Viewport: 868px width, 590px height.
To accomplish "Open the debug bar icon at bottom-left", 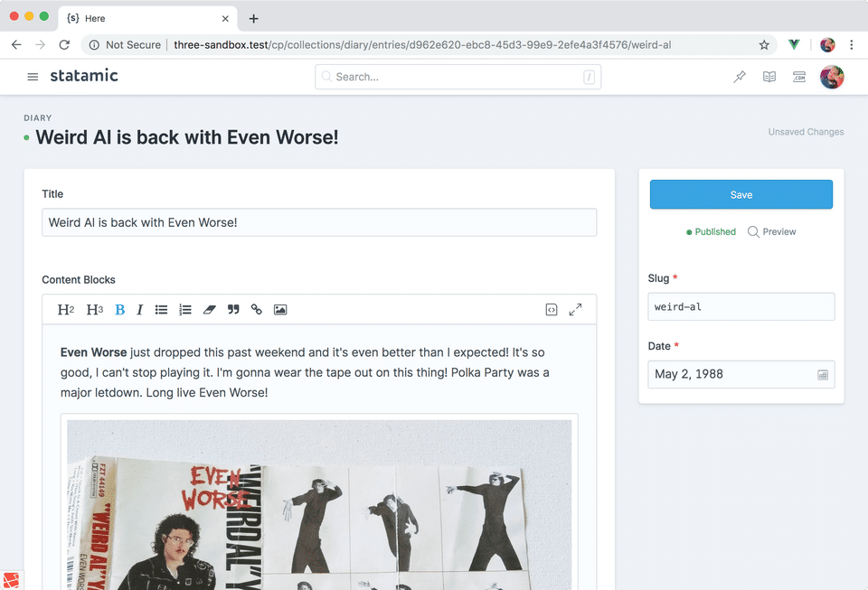I will pyautogui.click(x=12, y=580).
